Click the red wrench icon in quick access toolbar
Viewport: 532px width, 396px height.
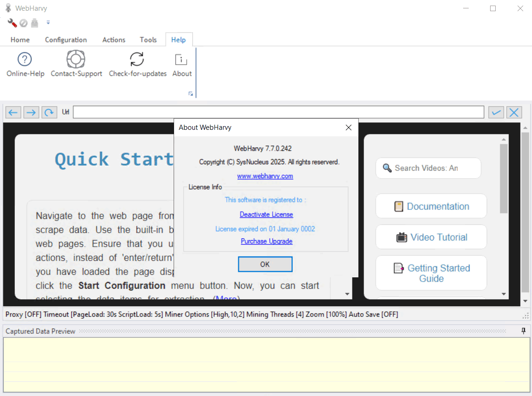coord(12,23)
